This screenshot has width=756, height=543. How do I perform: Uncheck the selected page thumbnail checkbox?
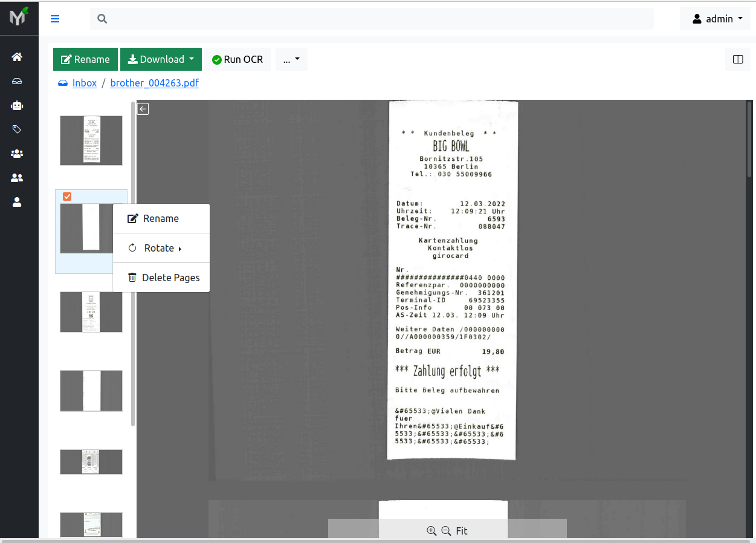click(67, 196)
